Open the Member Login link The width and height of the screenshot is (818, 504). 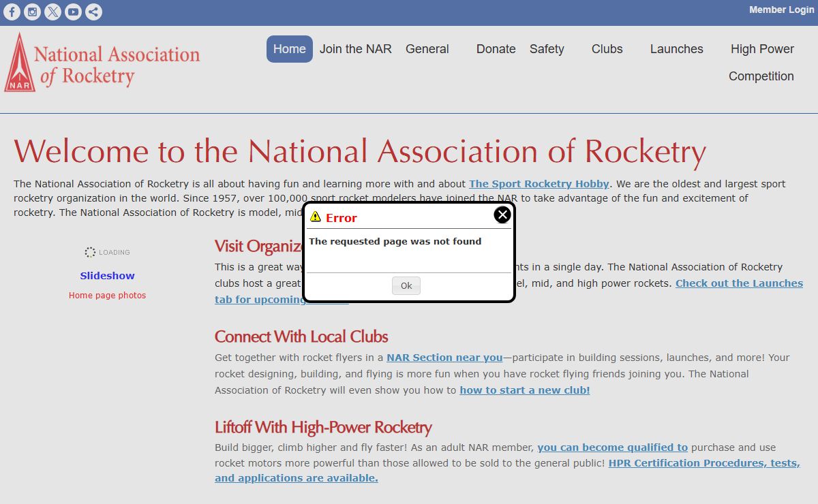[x=781, y=10]
